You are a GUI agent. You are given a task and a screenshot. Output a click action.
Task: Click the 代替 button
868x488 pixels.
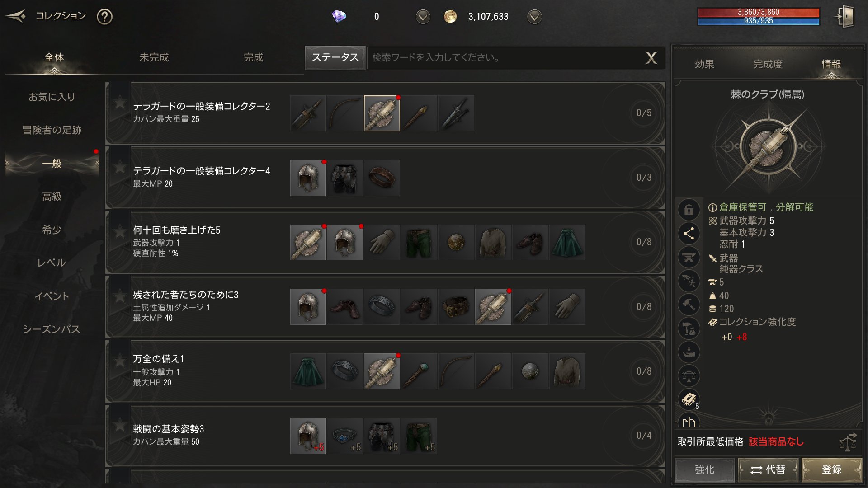coord(768,469)
